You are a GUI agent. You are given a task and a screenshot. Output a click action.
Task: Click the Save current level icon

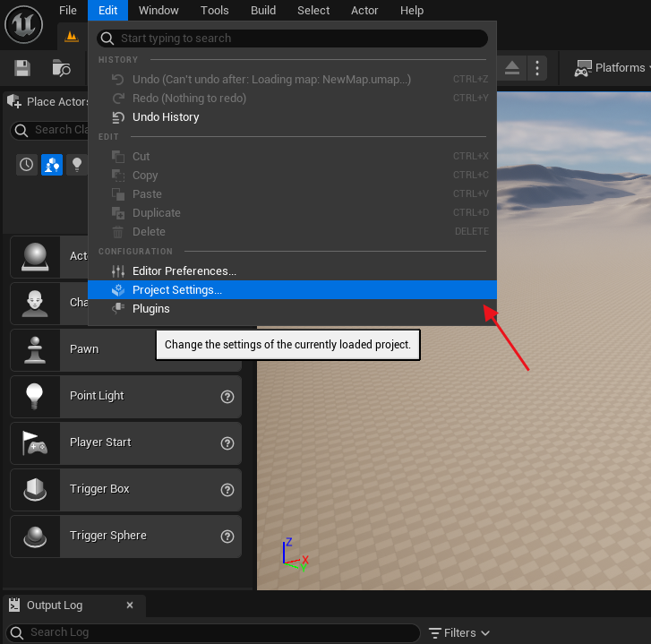point(22,68)
